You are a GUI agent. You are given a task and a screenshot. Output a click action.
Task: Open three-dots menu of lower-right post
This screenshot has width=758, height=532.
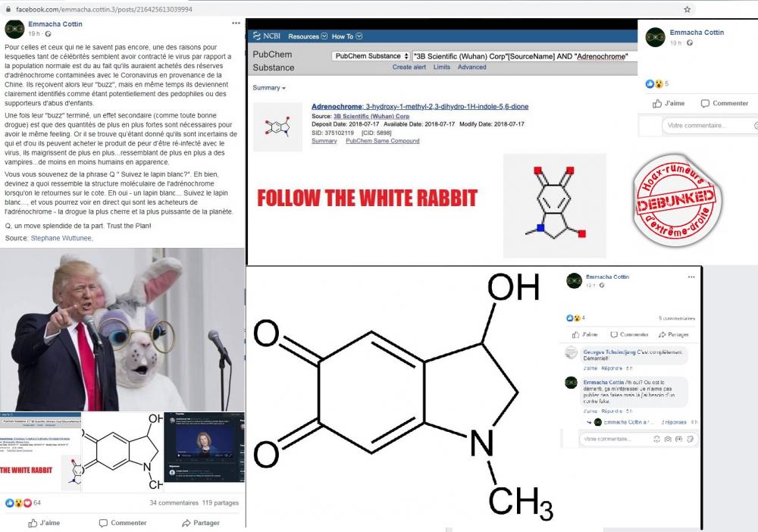(691, 277)
